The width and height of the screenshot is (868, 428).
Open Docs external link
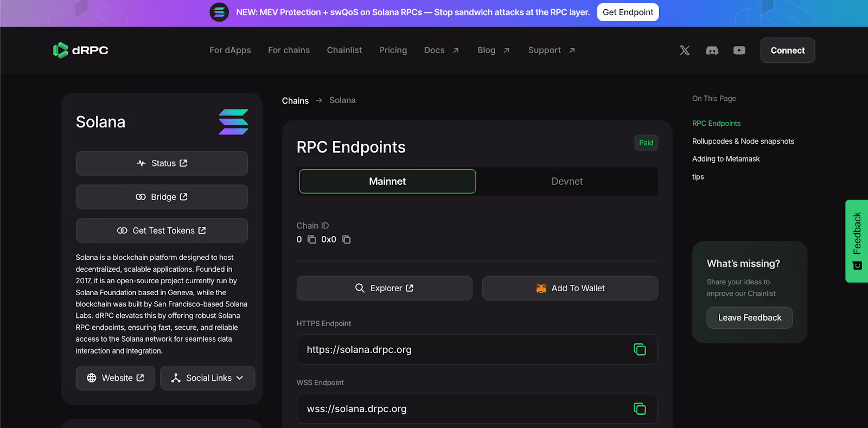[x=442, y=50]
